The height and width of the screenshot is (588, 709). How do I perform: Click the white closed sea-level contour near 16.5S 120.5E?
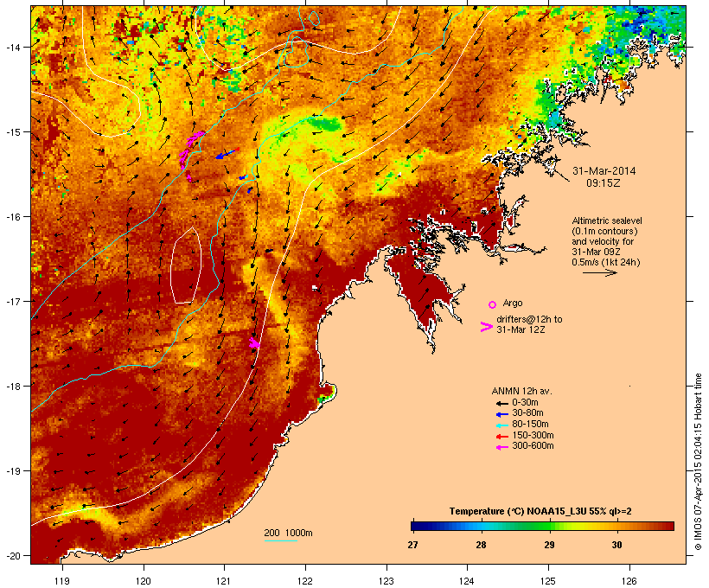[x=186, y=265]
